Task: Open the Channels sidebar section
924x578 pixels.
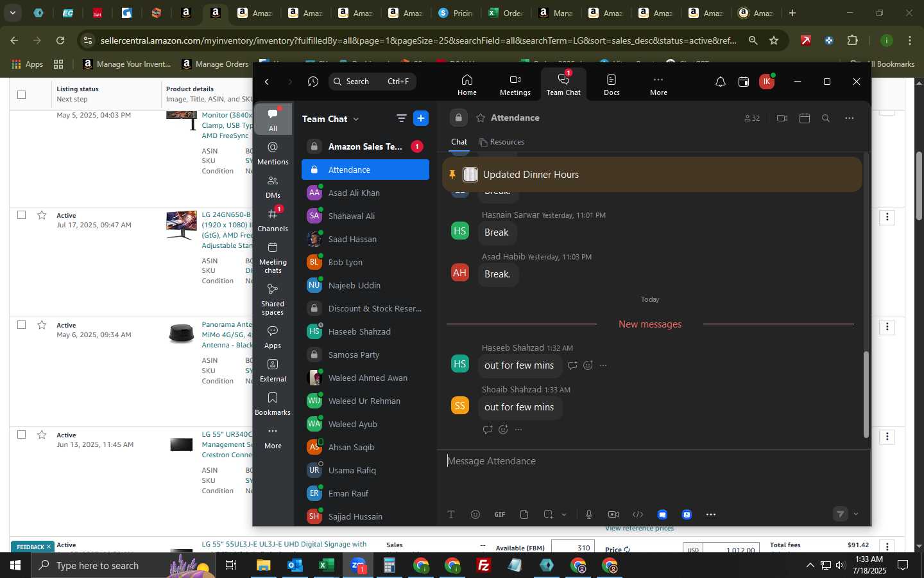Action: point(273,220)
